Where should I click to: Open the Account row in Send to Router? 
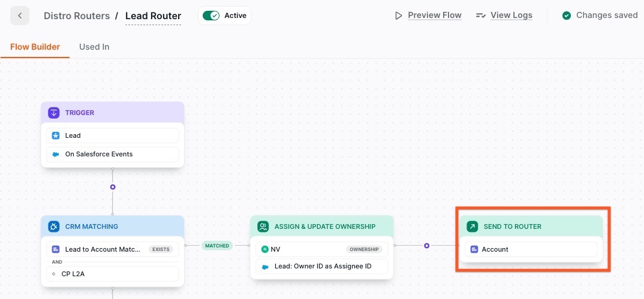tap(531, 249)
